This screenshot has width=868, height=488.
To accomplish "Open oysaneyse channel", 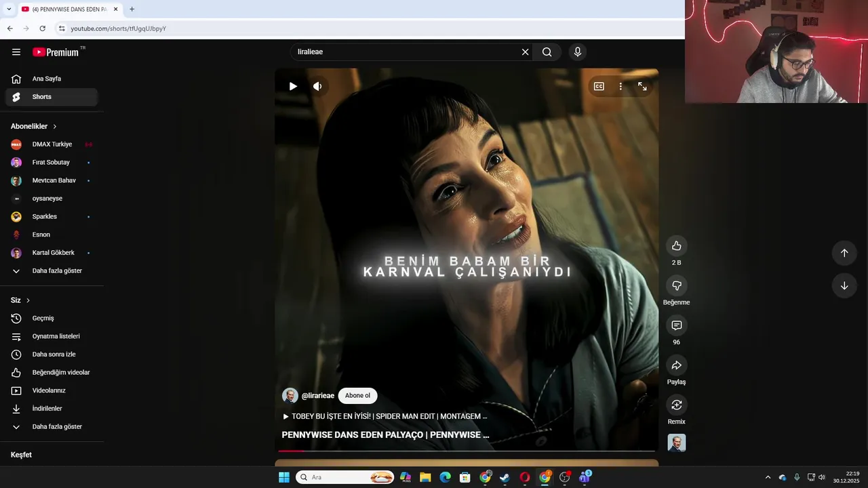I will click(x=52, y=199).
